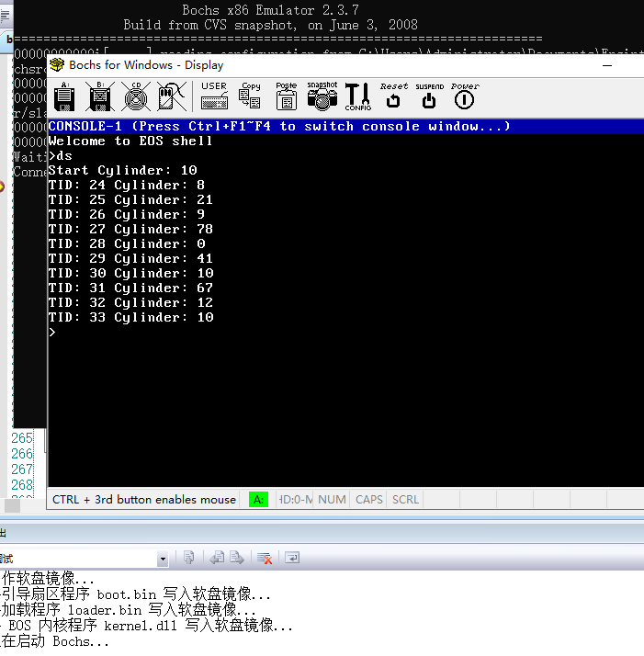Screen dimensions: 644x656
Task: Open the output source dropdown arrow
Action: click(x=163, y=559)
